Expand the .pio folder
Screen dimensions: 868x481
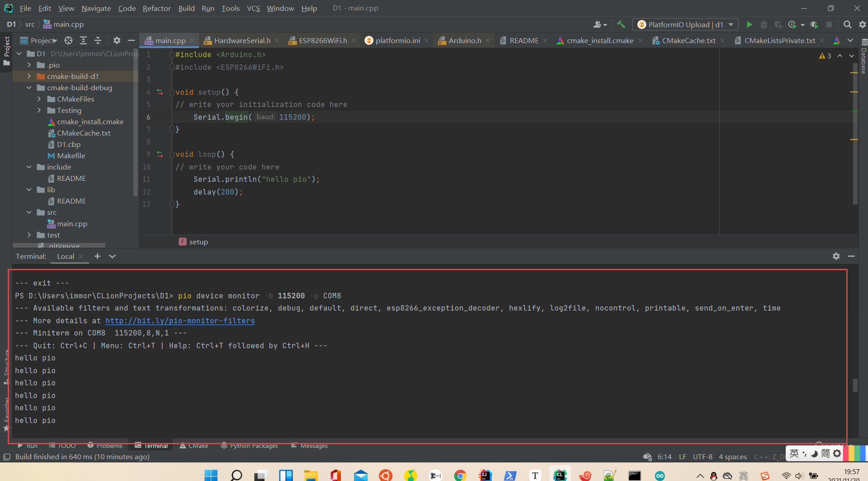(x=29, y=65)
